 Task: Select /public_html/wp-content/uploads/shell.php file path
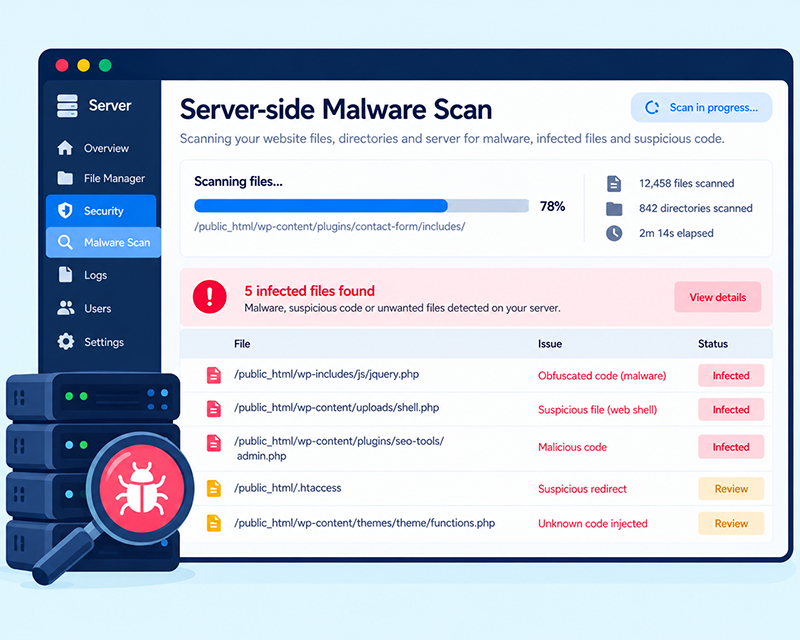[x=336, y=407]
